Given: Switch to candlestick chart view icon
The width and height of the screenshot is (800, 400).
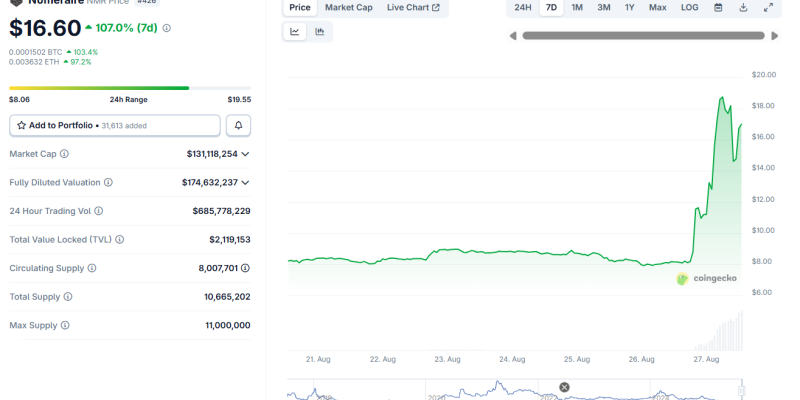Looking at the screenshot, I should pos(319,32).
